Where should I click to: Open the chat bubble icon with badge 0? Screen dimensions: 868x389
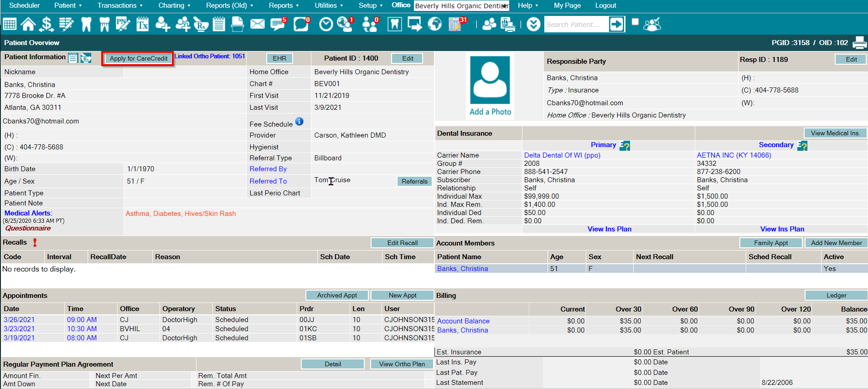(x=301, y=24)
